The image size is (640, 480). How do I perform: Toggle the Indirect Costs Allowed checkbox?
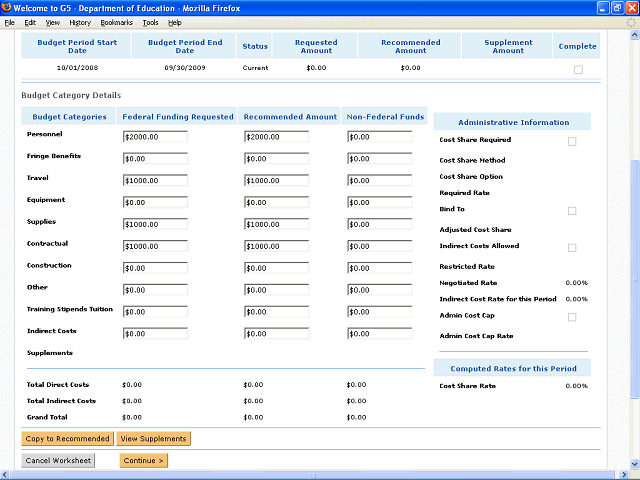pos(572,247)
